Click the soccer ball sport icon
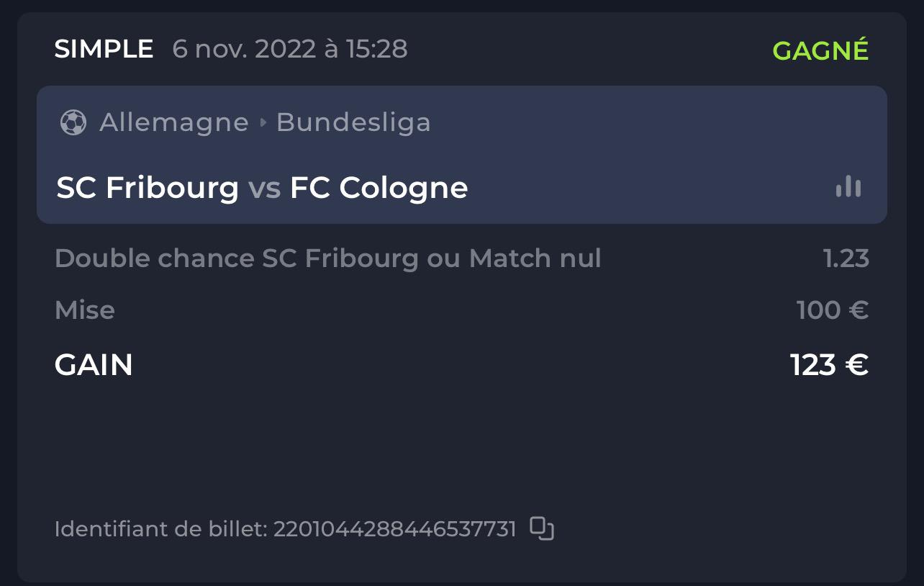The image size is (924, 586). tap(73, 122)
